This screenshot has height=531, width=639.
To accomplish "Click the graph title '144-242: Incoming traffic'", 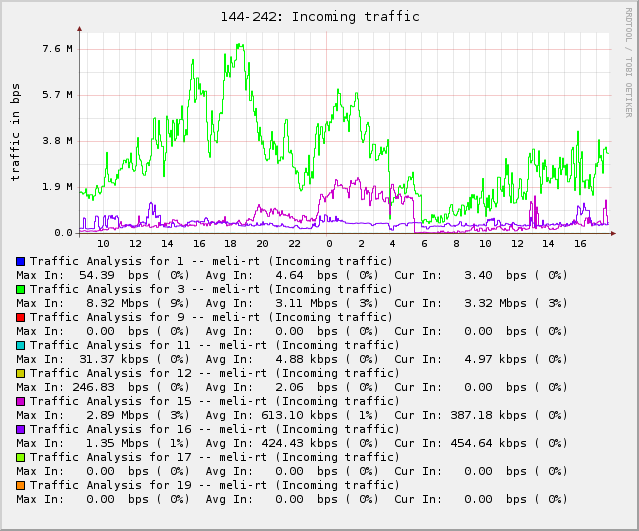I will (319, 17).
